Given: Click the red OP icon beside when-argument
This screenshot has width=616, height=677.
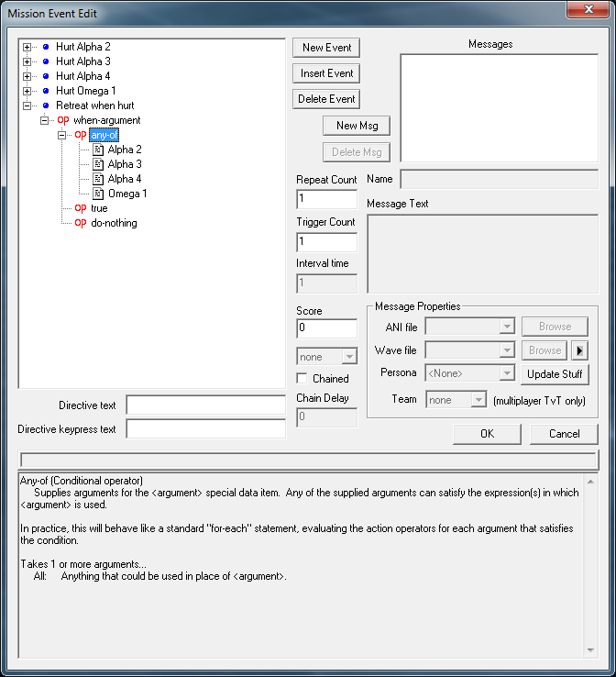Looking at the screenshot, I should point(63,120).
